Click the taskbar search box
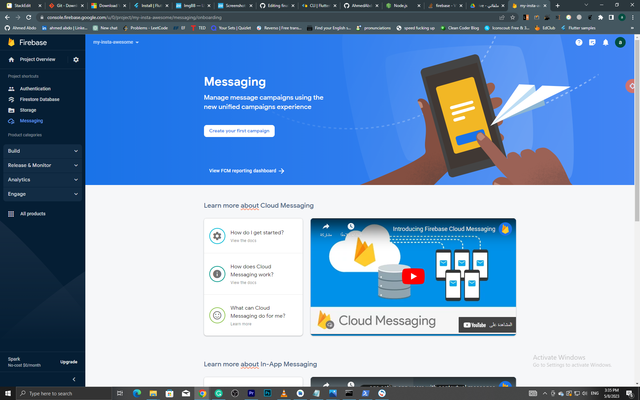 click(64, 393)
